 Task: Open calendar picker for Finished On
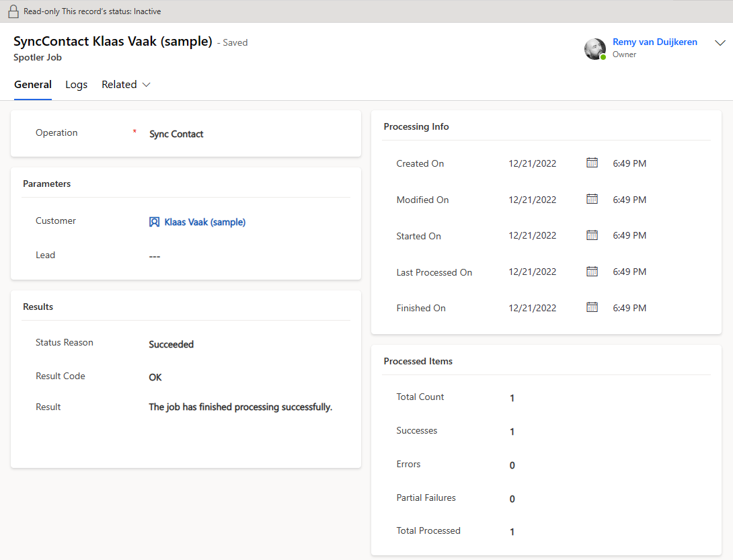pos(592,307)
